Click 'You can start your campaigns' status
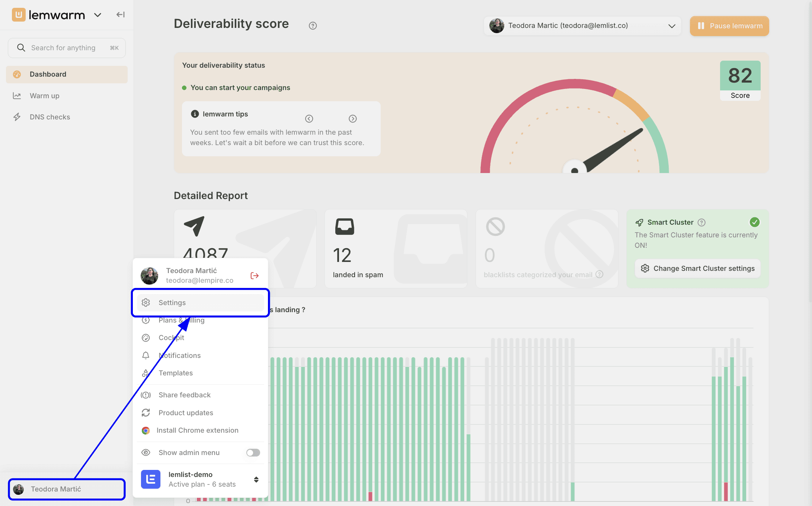 (240, 87)
